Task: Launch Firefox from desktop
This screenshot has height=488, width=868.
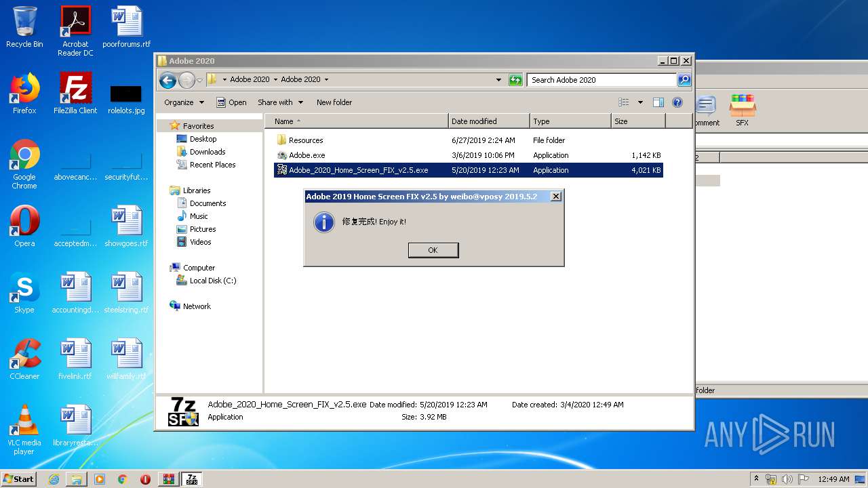Action: click(24, 94)
